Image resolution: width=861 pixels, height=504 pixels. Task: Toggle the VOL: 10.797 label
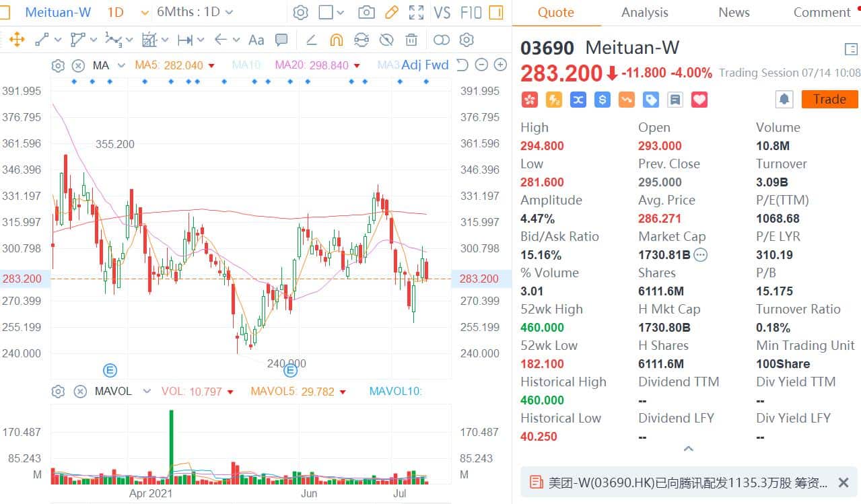pyautogui.click(x=198, y=391)
